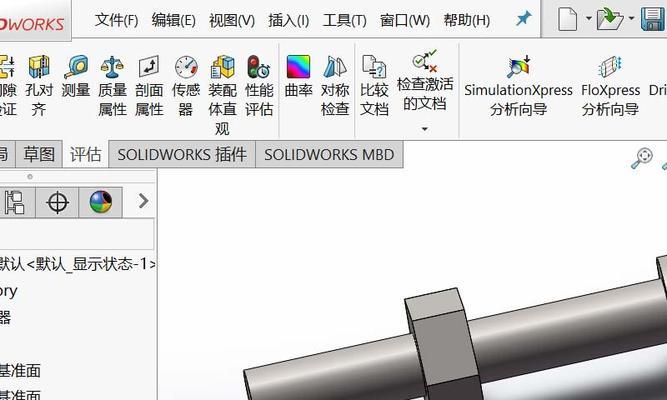Open 比较文档 compare documents
The width and height of the screenshot is (667, 400).
tap(374, 86)
